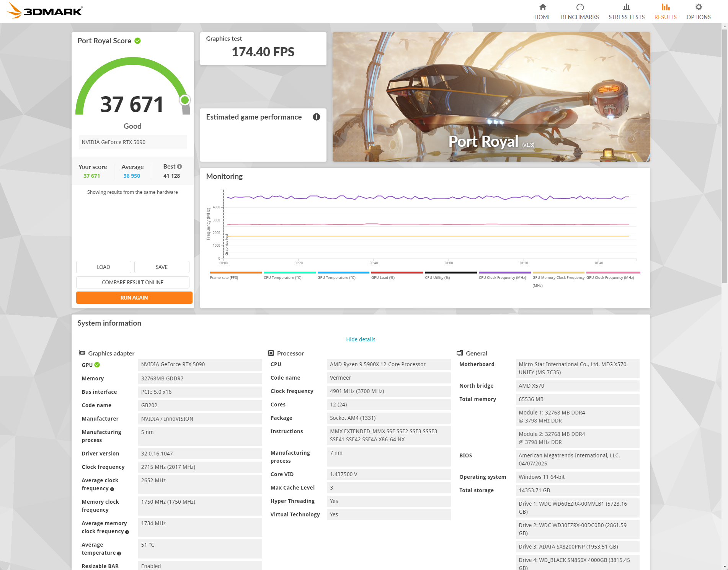Open the Stress Tests section
This screenshot has width=728, height=570.
[627, 11]
